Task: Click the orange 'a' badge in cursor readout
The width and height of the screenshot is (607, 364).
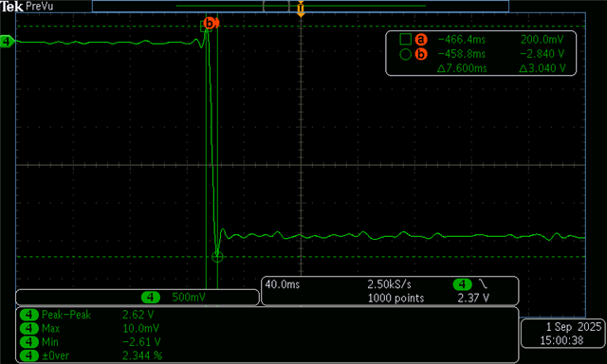Action: click(x=421, y=40)
